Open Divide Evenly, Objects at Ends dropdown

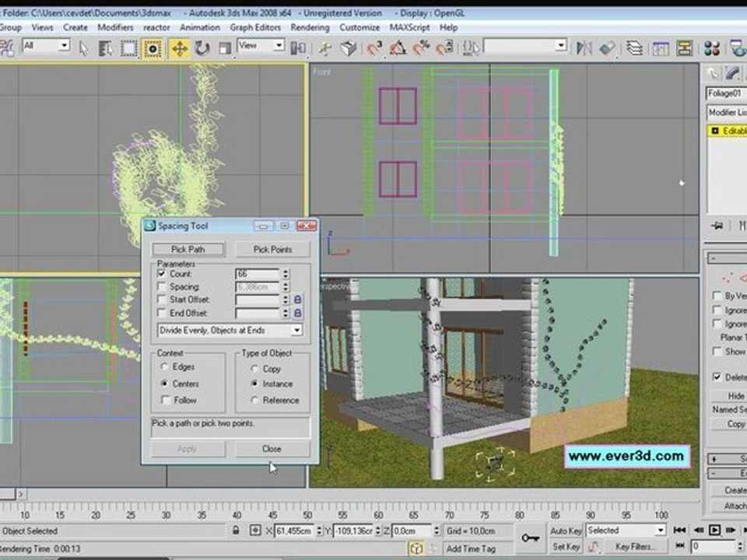click(230, 330)
